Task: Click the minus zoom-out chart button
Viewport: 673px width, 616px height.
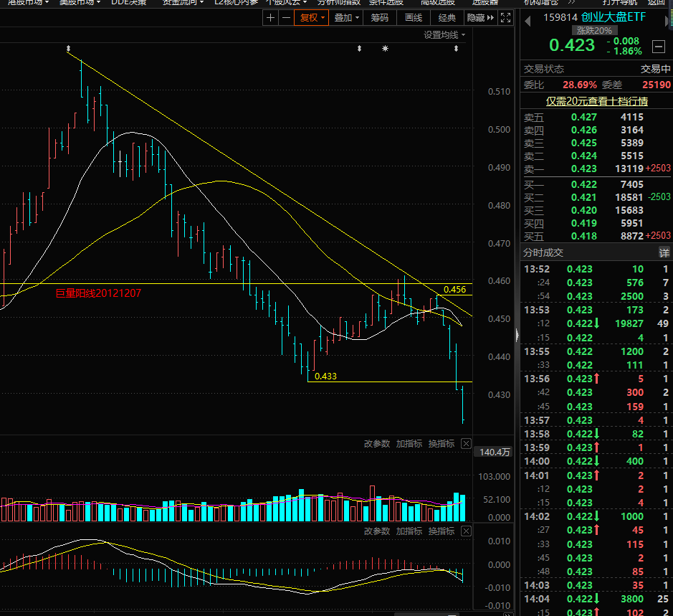Action: 286,18
